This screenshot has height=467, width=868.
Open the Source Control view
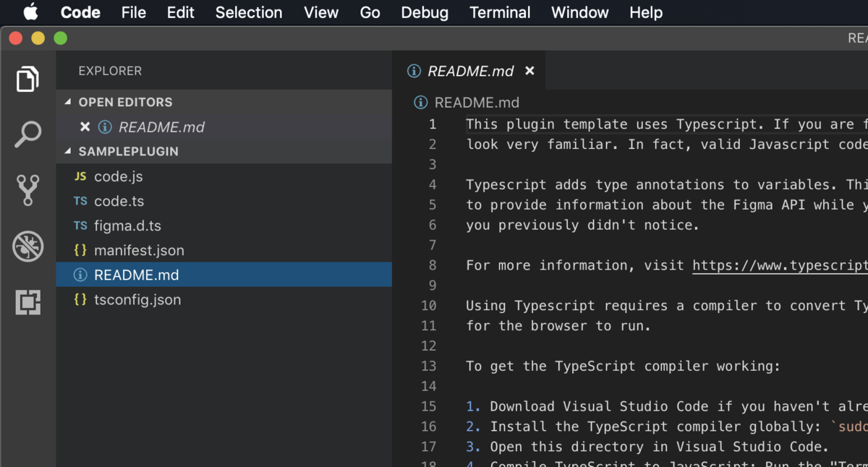[x=27, y=190]
